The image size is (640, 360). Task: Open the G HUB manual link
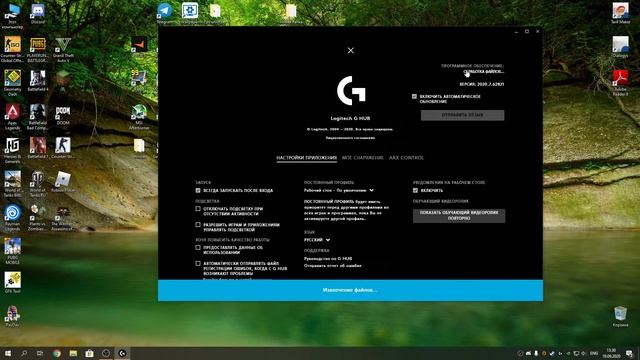click(x=328, y=259)
